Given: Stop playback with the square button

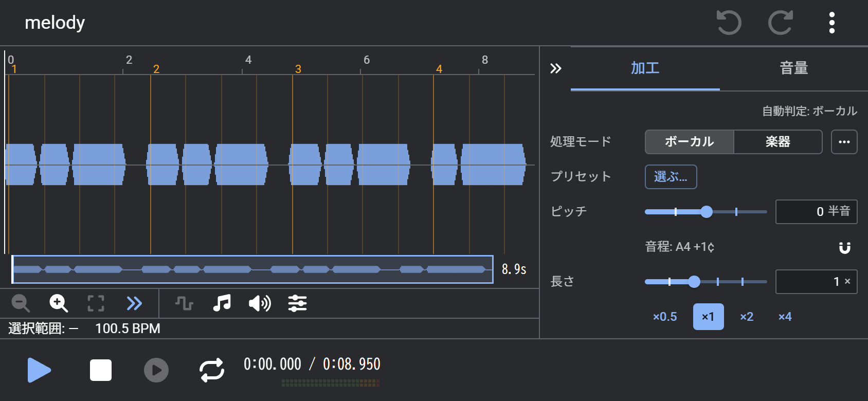Looking at the screenshot, I should pyautogui.click(x=101, y=370).
